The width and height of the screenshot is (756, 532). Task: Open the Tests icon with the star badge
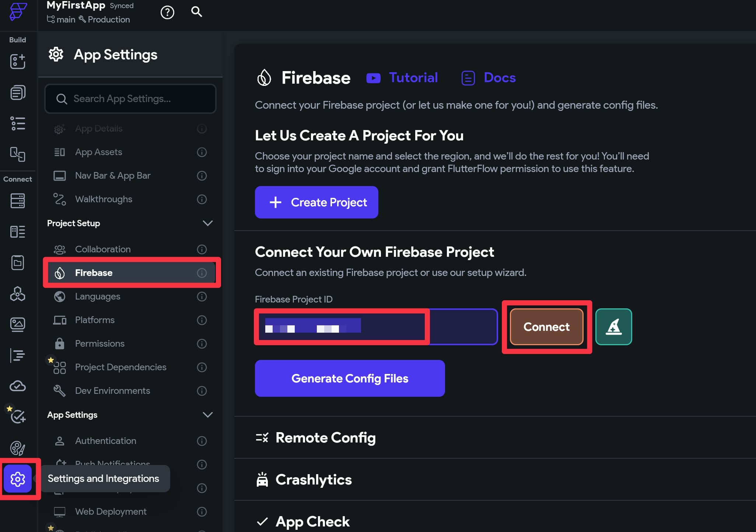coord(18,417)
